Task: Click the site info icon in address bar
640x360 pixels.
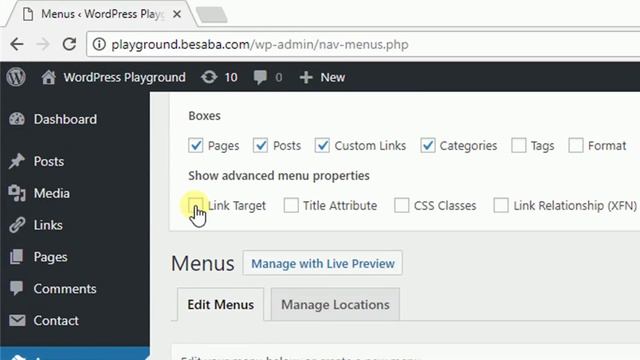Action: 99,44
